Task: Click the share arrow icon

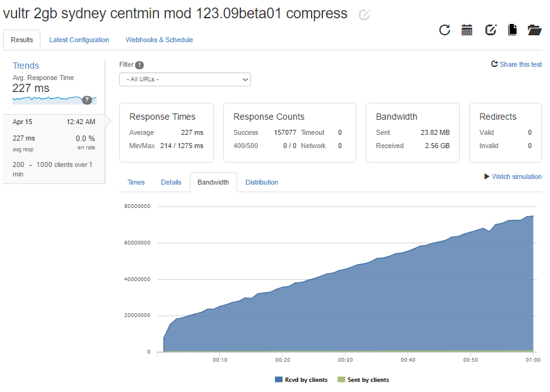Action: (x=494, y=64)
